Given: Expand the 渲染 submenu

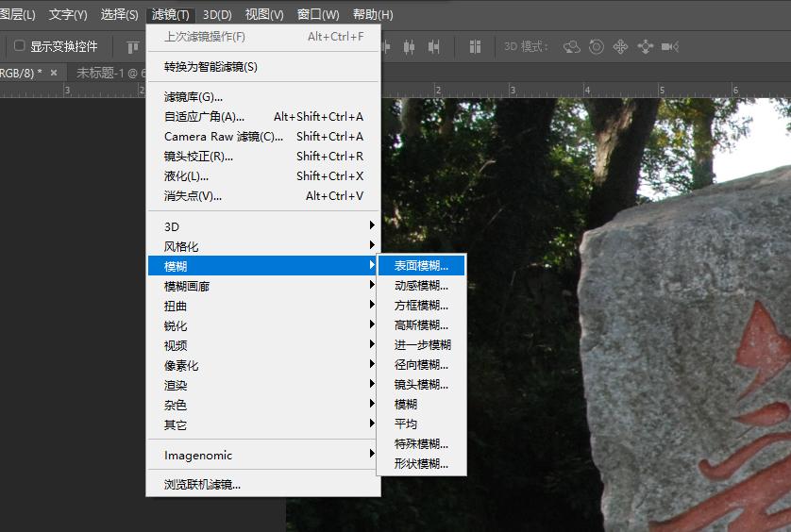Looking at the screenshot, I should [x=263, y=385].
